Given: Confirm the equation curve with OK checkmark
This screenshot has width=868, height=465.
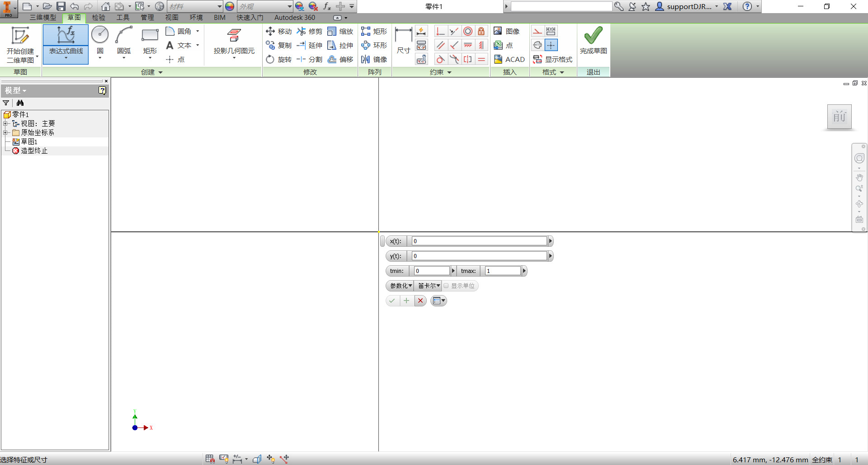Looking at the screenshot, I should [x=392, y=301].
